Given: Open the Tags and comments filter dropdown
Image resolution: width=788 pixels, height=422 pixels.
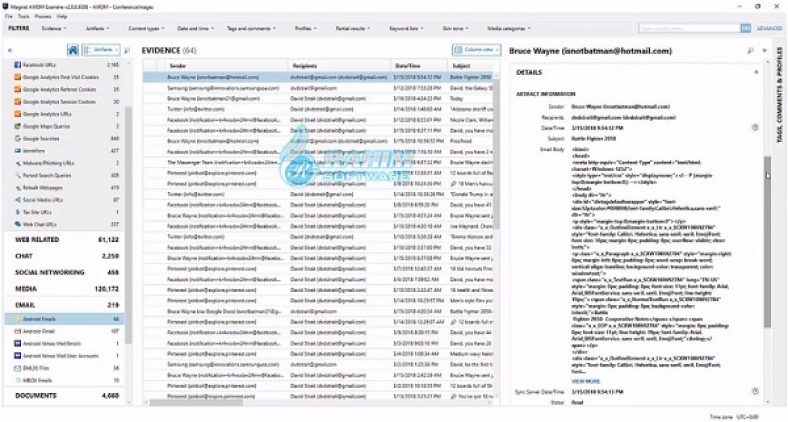Looking at the screenshot, I should tap(251, 29).
